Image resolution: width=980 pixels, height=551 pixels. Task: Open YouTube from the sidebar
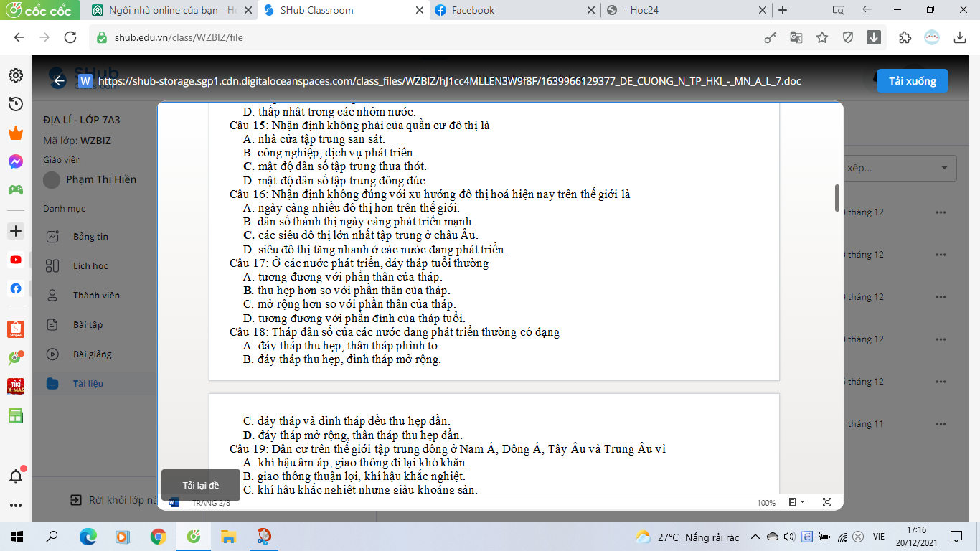coord(15,260)
